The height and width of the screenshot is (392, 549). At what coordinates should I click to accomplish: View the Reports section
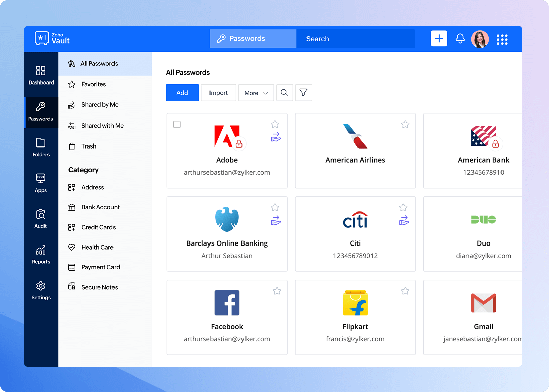(x=41, y=255)
